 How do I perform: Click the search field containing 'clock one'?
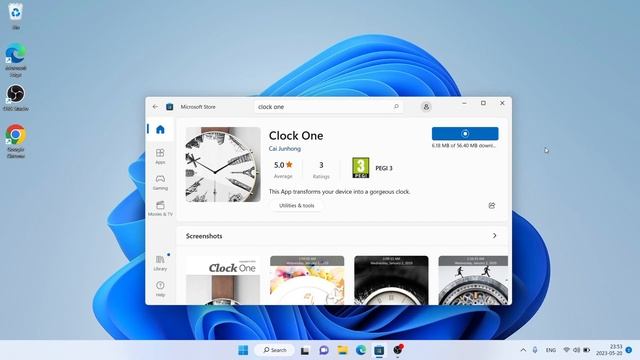pos(328,107)
